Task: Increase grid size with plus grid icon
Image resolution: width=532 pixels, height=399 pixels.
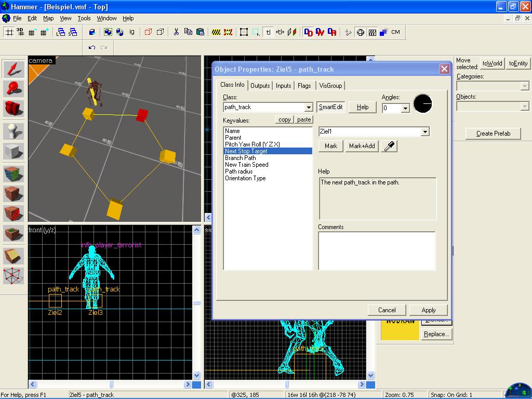Action: click(44, 32)
